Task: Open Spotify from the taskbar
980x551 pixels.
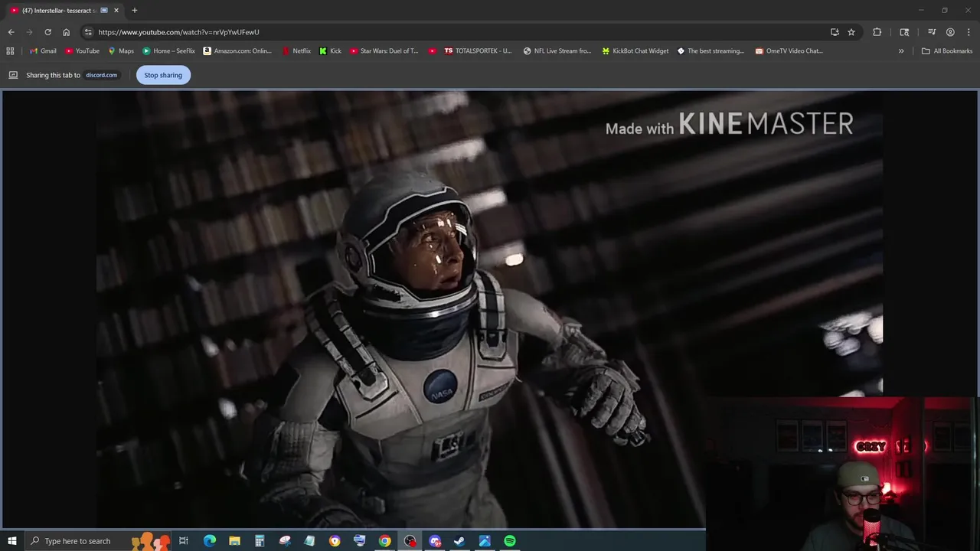Action: (x=510, y=541)
